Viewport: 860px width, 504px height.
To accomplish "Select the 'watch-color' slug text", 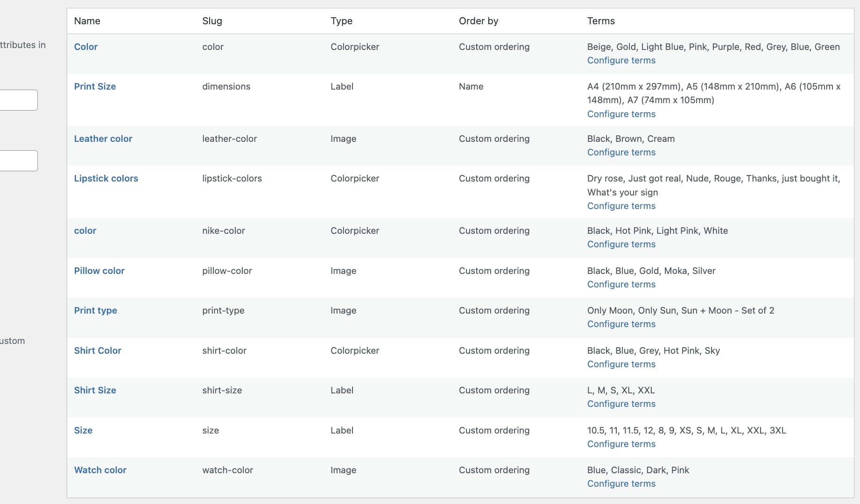I will point(227,470).
